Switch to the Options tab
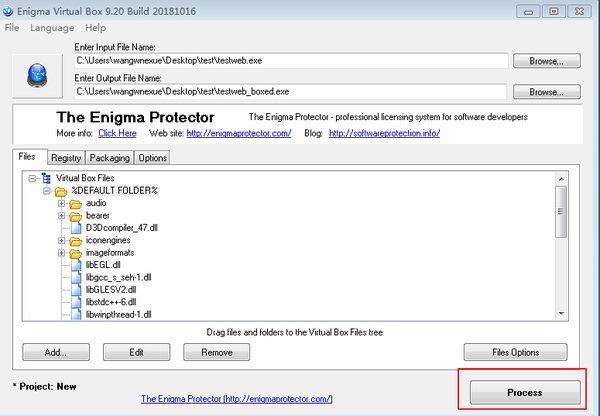The height and width of the screenshot is (416, 600). click(x=152, y=158)
